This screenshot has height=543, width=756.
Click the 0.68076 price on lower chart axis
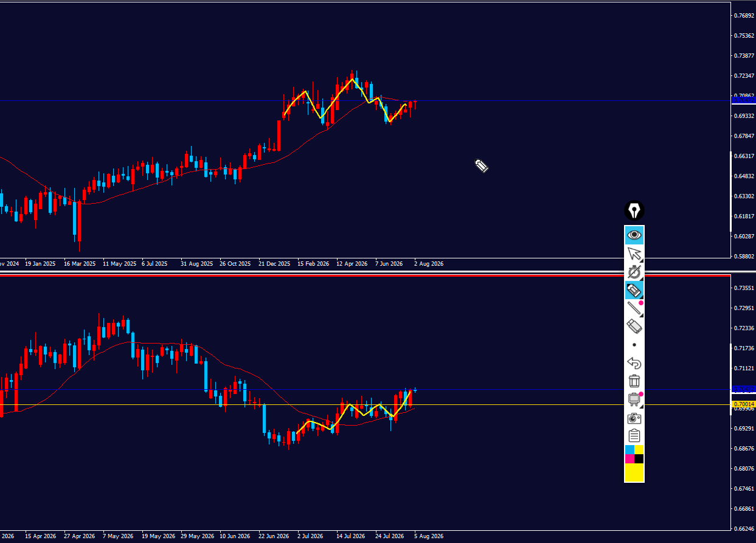tap(744, 468)
